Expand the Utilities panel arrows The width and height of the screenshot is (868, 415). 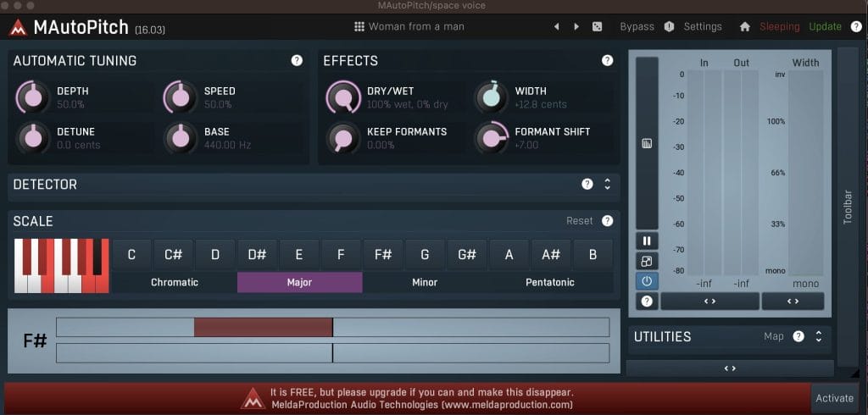pyautogui.click(x=819, y=336)
